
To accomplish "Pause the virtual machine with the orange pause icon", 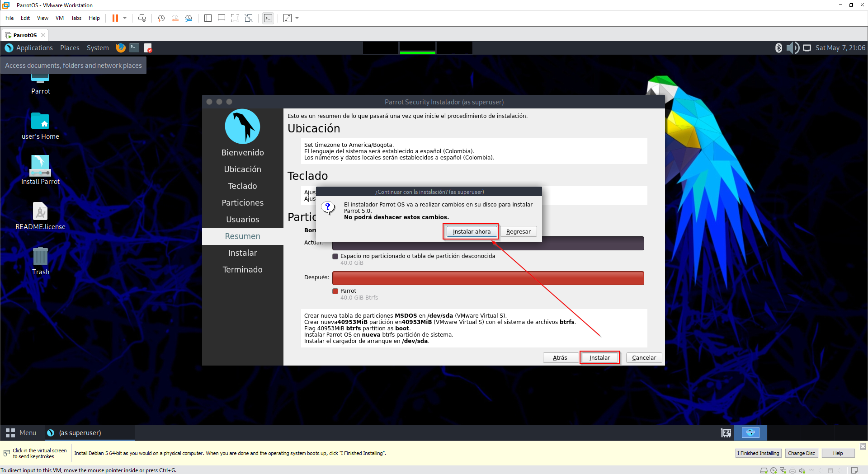I will point(115,18).
